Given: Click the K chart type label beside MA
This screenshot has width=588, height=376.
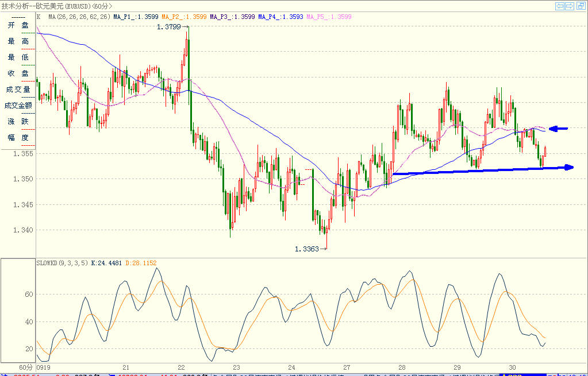Looking at the screenshot, I should pos(39,17).
